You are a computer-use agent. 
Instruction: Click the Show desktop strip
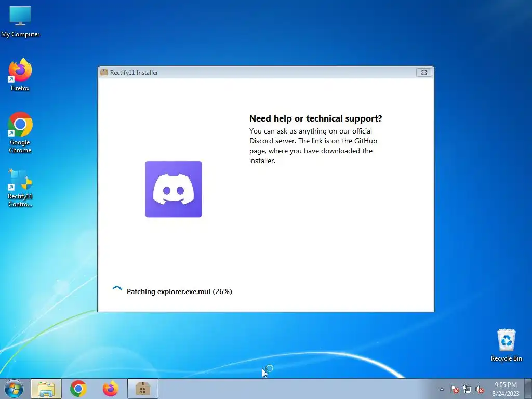(528, 389)
